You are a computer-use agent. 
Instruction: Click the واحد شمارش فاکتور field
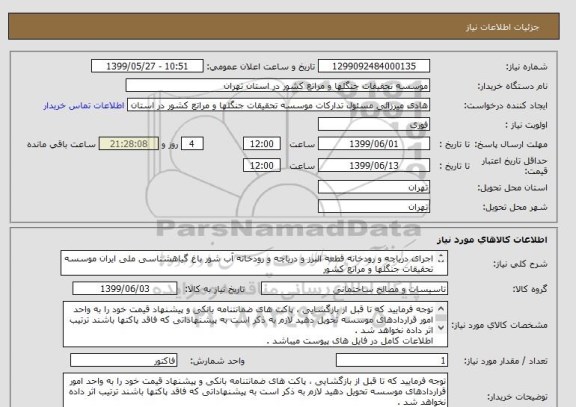(x=123, y=361)
